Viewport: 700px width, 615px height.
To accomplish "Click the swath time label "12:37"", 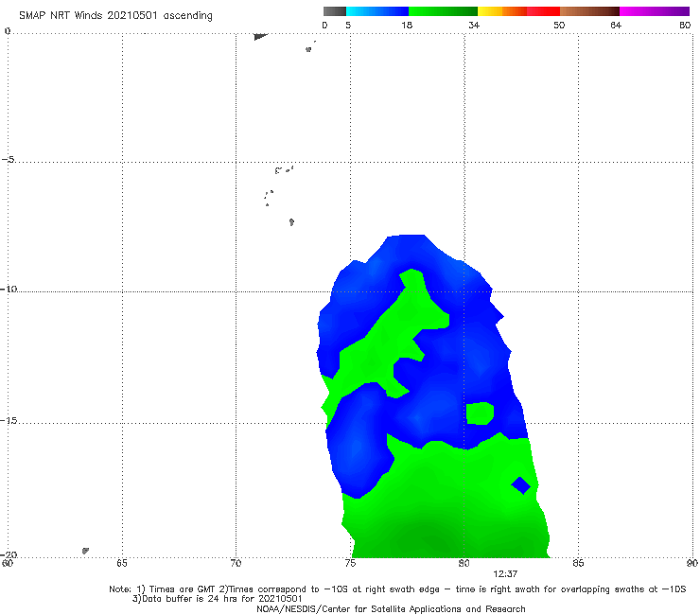I will [x=505, y=574].
